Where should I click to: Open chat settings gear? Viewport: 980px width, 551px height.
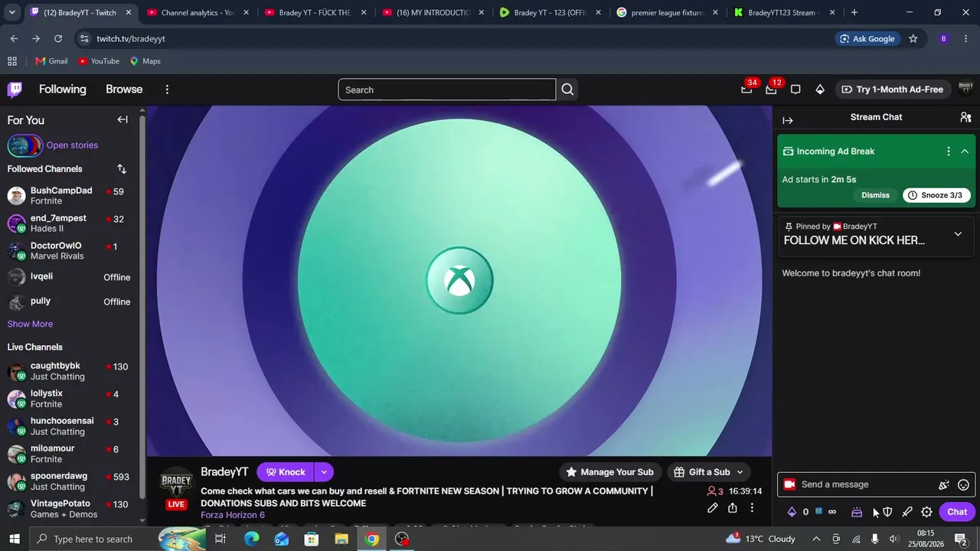(926, 512)
